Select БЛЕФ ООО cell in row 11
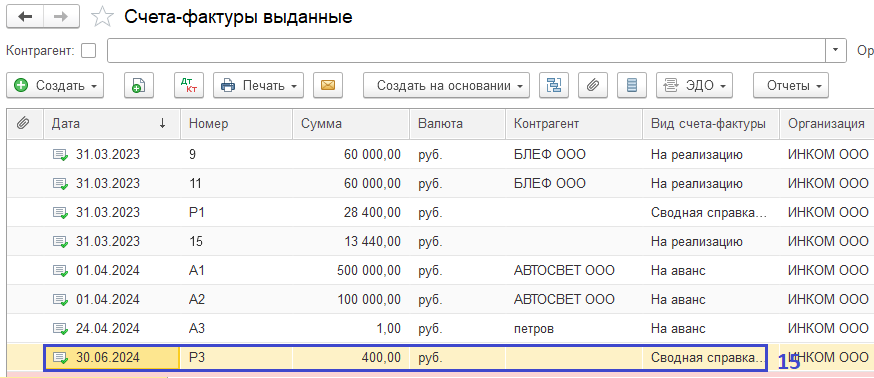This screenshot has width=874, height=378. [574, 184]
